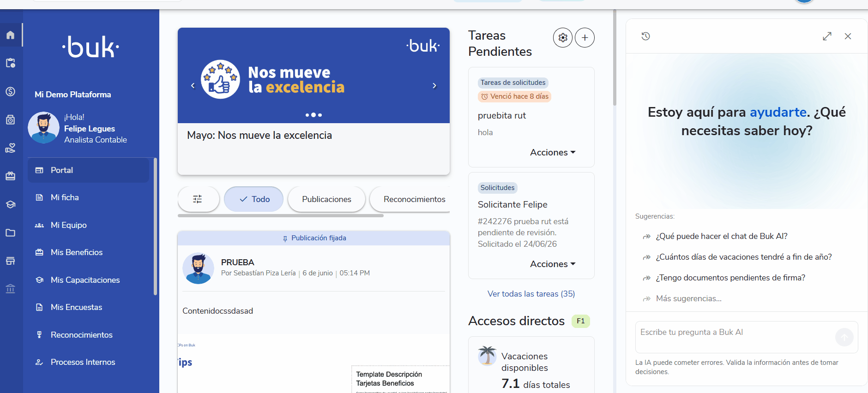Click Template Descripción Tarjetas Beneficios thumbnail
The image size is (868, 393).
click(x=400, y=379)
